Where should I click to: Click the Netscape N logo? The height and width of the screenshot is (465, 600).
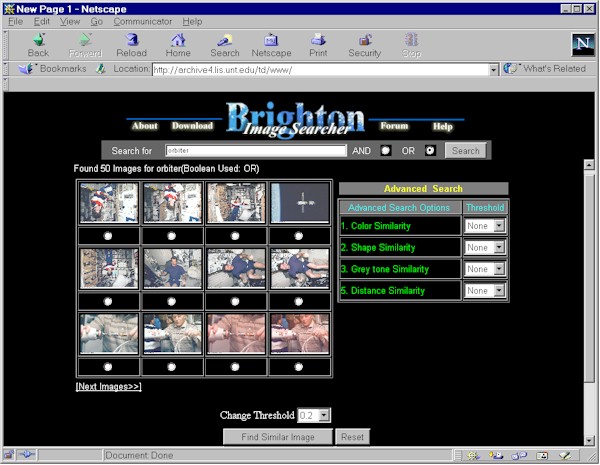[x=583, y=44]
